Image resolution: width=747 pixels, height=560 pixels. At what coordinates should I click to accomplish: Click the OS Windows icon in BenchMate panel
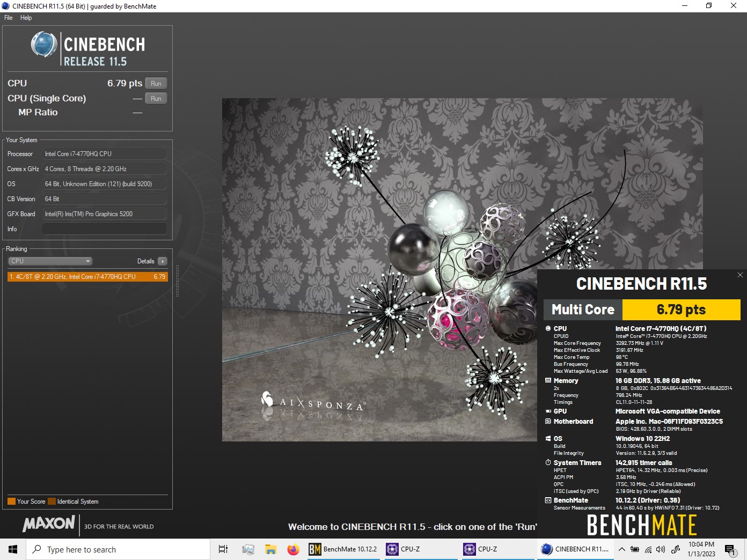click(548, 438)
